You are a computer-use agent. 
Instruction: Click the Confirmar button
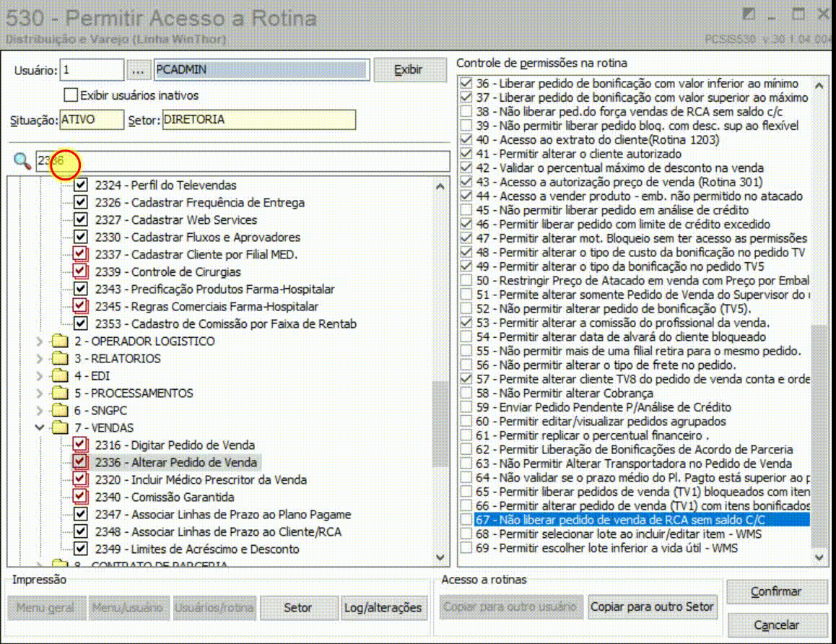[x=776, y=592]
